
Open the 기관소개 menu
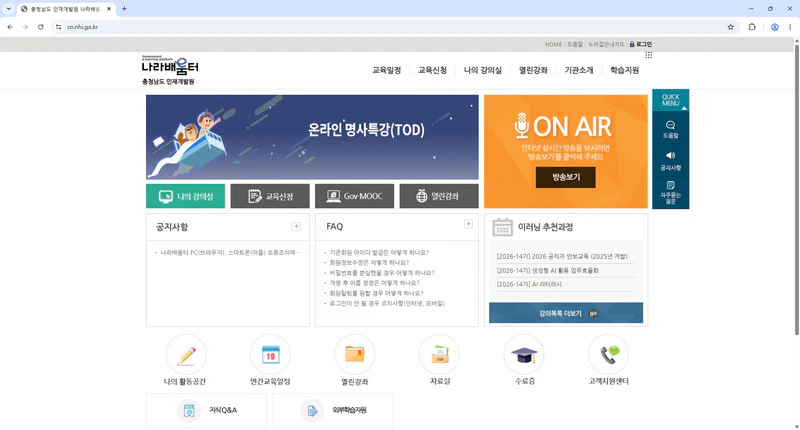coord(579,70)
